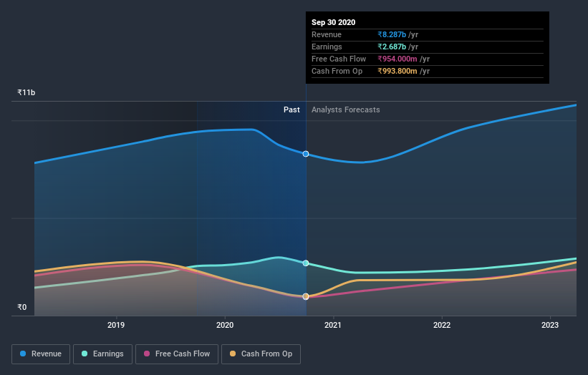Click the 2021 x-axis label
The image size is (588, 375).
point(333,325)
